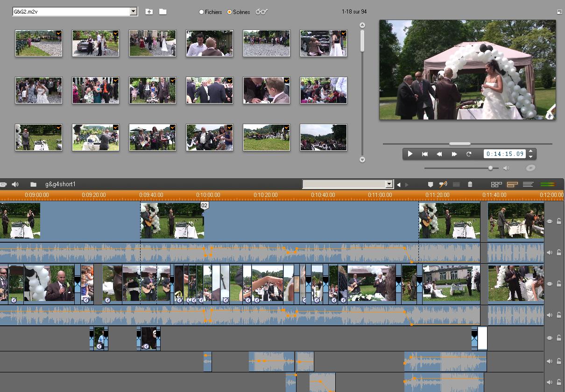This screenshot has width=565, height=392.
Task: Select scene thumbnail of boy in suit close-up
Action: coord(267,90)
